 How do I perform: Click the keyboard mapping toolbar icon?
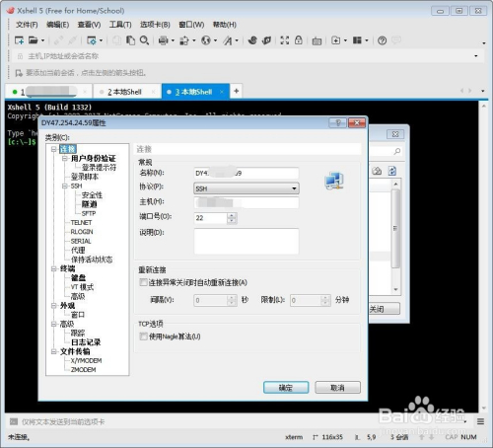click(317, 40)
